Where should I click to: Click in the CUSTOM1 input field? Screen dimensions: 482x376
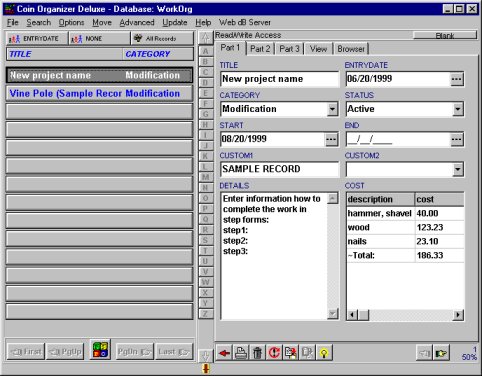(279, 169)
